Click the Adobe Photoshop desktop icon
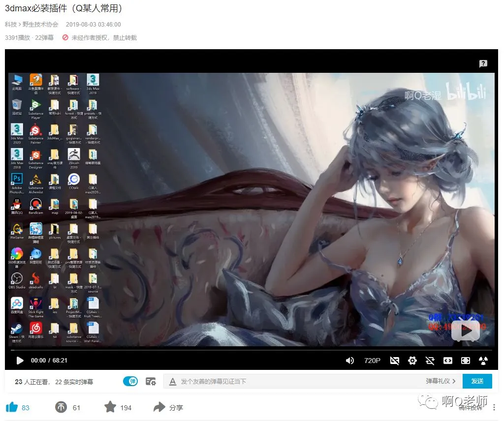 tap(17, 183)
